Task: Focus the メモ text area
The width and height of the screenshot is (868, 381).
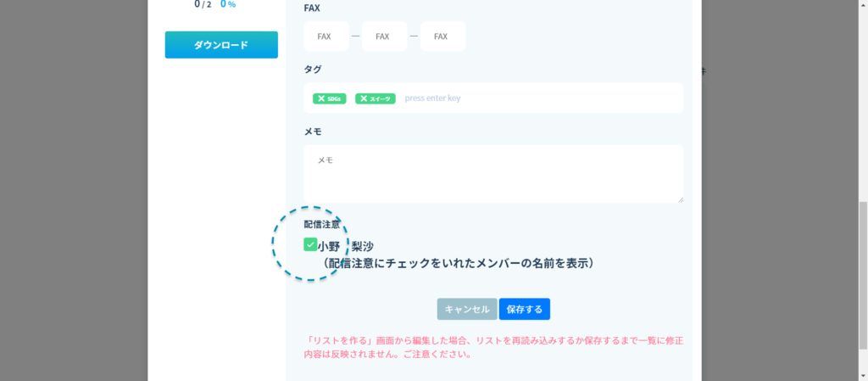Action: coord(492,173)
